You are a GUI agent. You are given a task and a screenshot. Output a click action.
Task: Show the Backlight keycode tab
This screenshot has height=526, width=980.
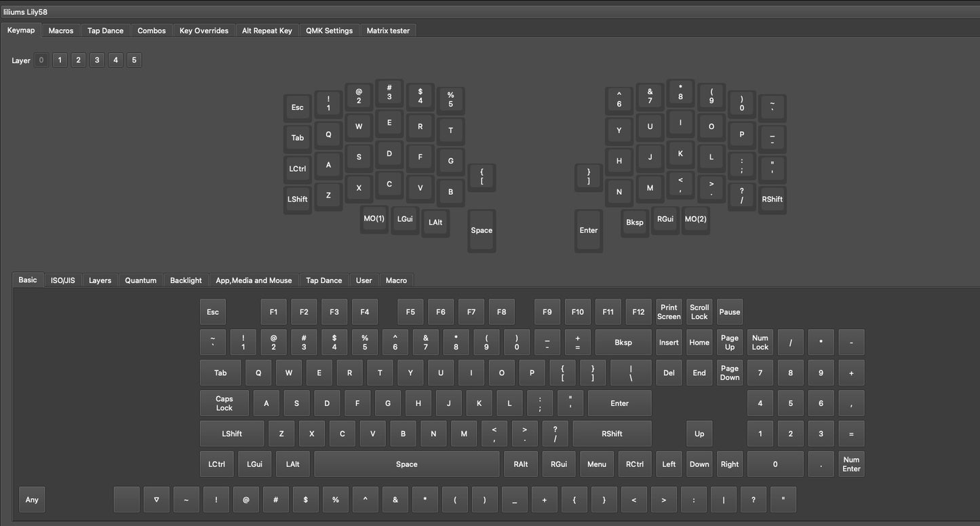pyautogui.click(x=186, y=280)
